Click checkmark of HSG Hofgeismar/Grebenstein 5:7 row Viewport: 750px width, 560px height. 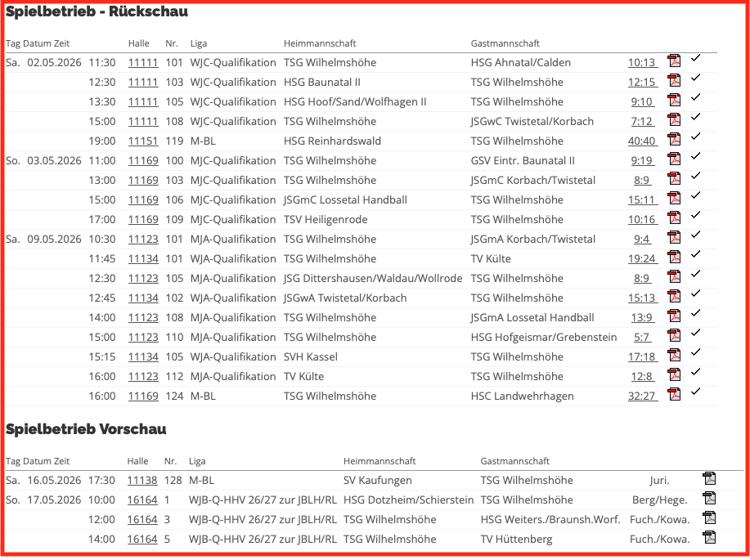point(696,333)
